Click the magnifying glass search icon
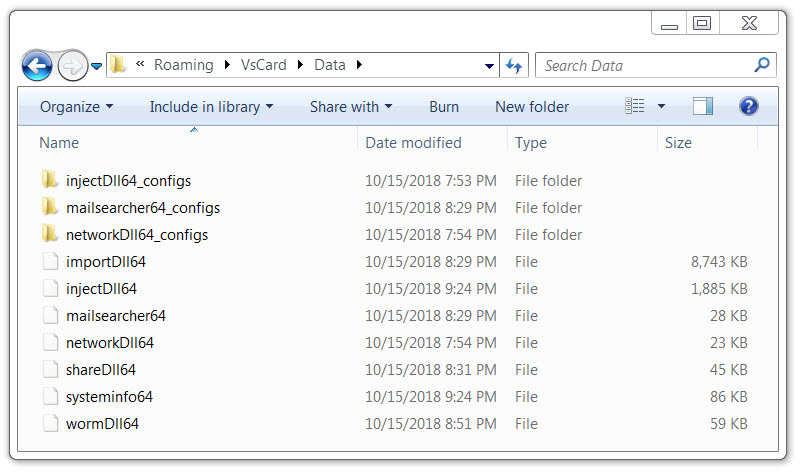Viewport: 800px width, 473px height. tap(762, 65)
